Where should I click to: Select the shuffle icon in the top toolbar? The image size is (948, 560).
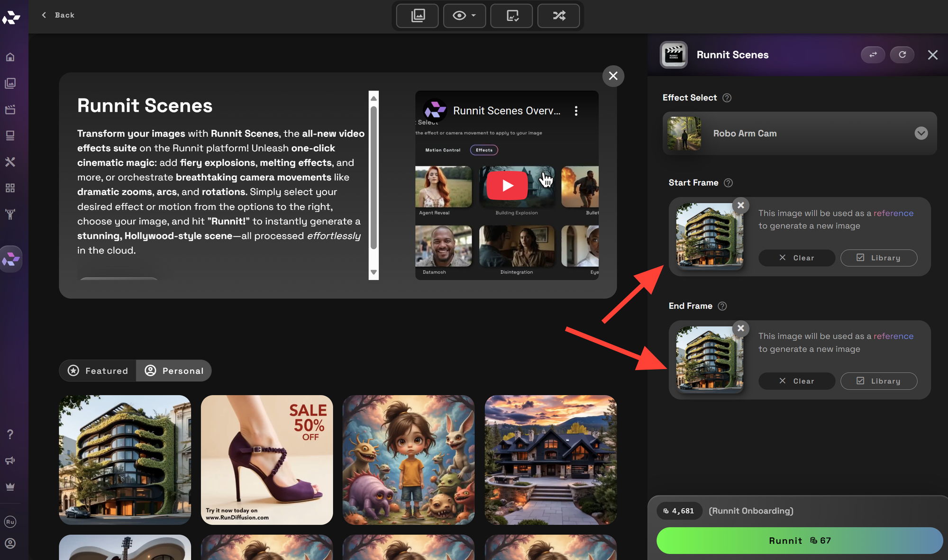click(558, 16)
